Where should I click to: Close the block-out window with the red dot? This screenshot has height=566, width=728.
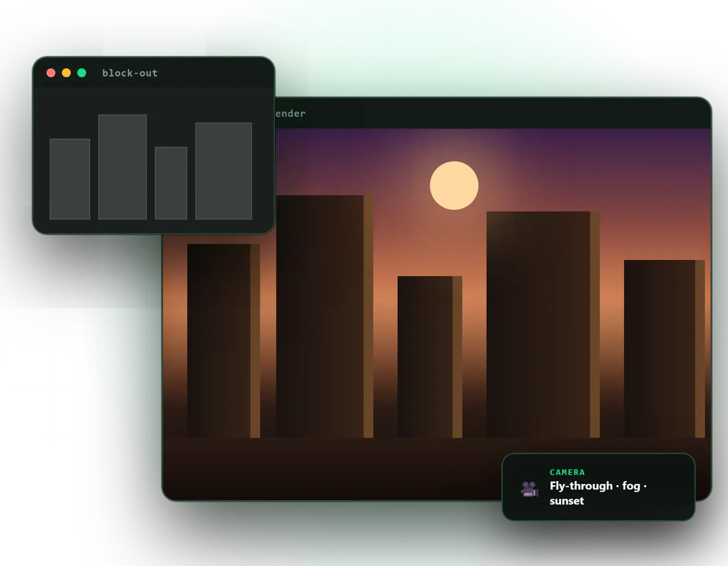[x=51, y=73]
